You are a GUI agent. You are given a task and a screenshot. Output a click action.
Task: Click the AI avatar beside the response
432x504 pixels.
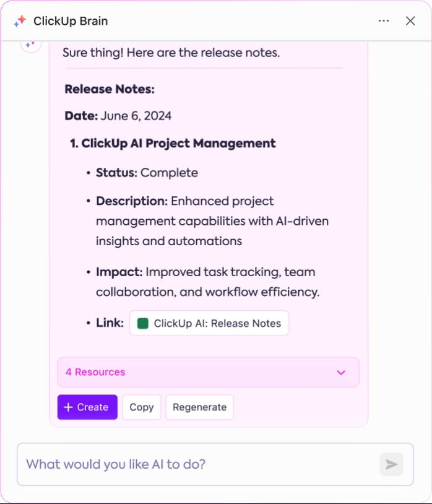[x=31, y=45]
